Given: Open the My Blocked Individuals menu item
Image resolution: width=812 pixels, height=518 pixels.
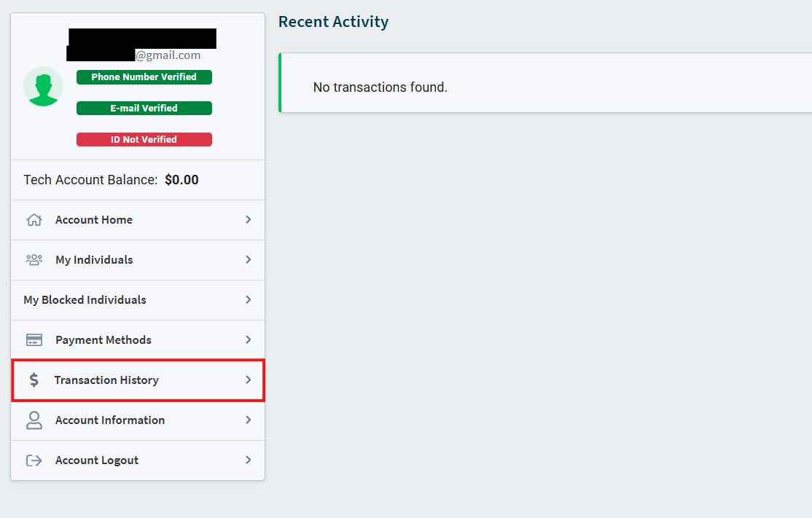Looking at the screenshot, I should tap(83, 299).
